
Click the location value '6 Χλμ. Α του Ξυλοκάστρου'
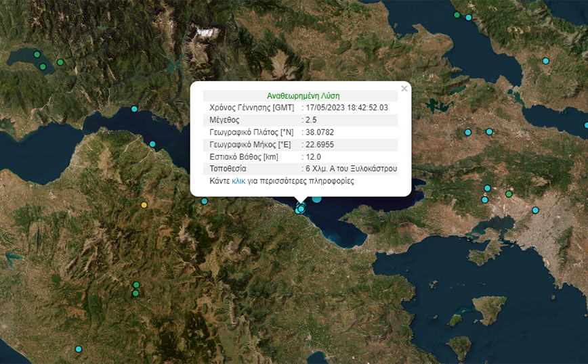pyautogui.click(x=350, y=168)
